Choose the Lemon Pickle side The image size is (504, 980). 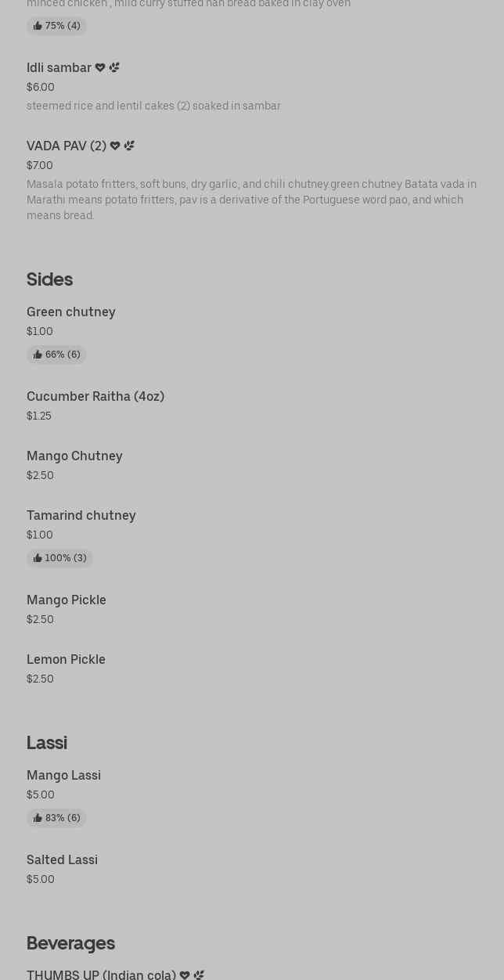point(66,660)
